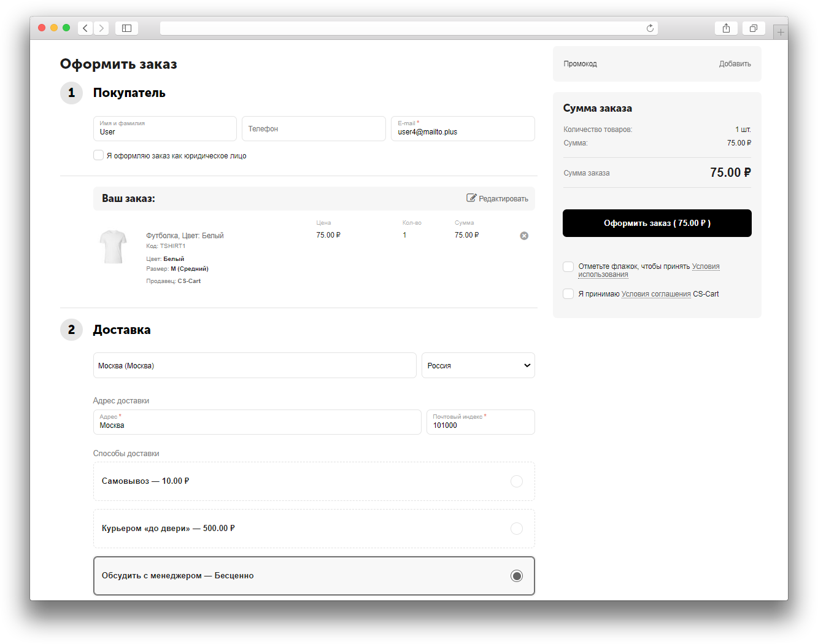Tick the Условия соглашения CS-Cart checkbox
The height and width of the screenshot is (644, 818).
pos(568,294)
